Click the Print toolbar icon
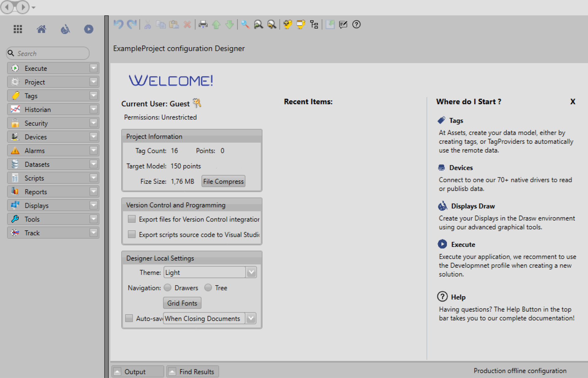This screenshot has width=588, height=378. point(203,25)
